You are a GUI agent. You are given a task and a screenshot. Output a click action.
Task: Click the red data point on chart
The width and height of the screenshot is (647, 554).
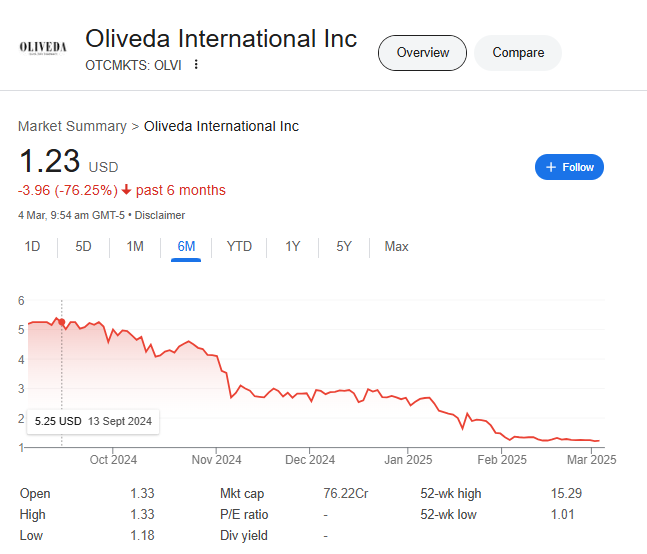coord(61,322)
